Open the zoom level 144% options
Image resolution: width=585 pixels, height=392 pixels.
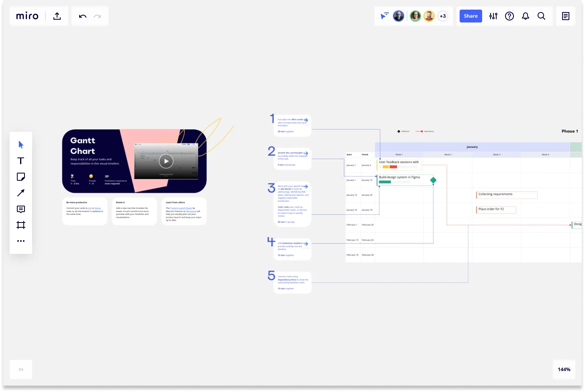pos(564,370)
